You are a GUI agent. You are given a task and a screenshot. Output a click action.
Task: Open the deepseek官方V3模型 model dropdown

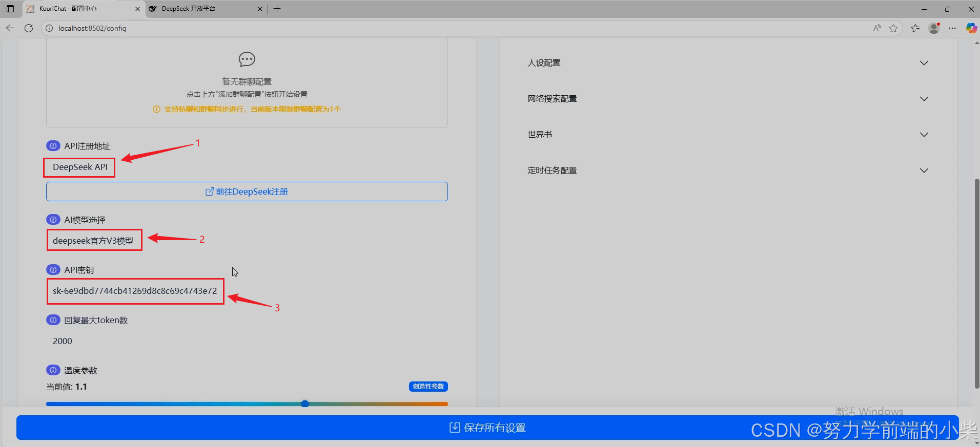[247, 241]
